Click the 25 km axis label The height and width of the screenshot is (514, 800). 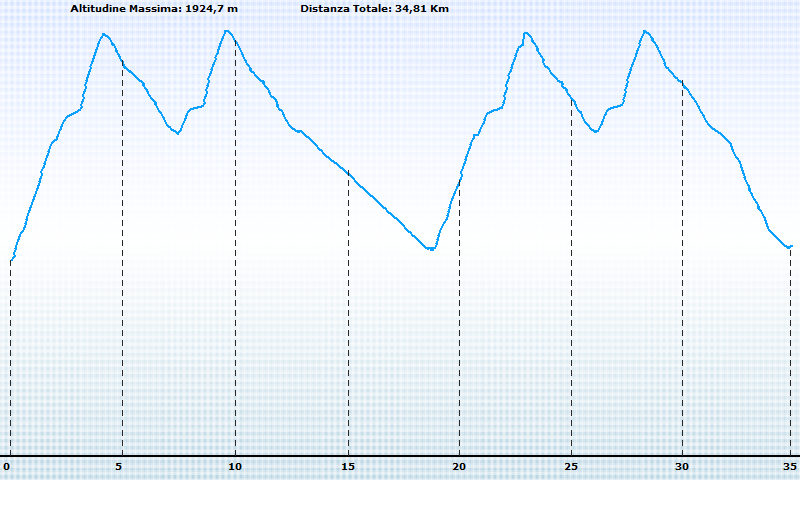(571, 467)
